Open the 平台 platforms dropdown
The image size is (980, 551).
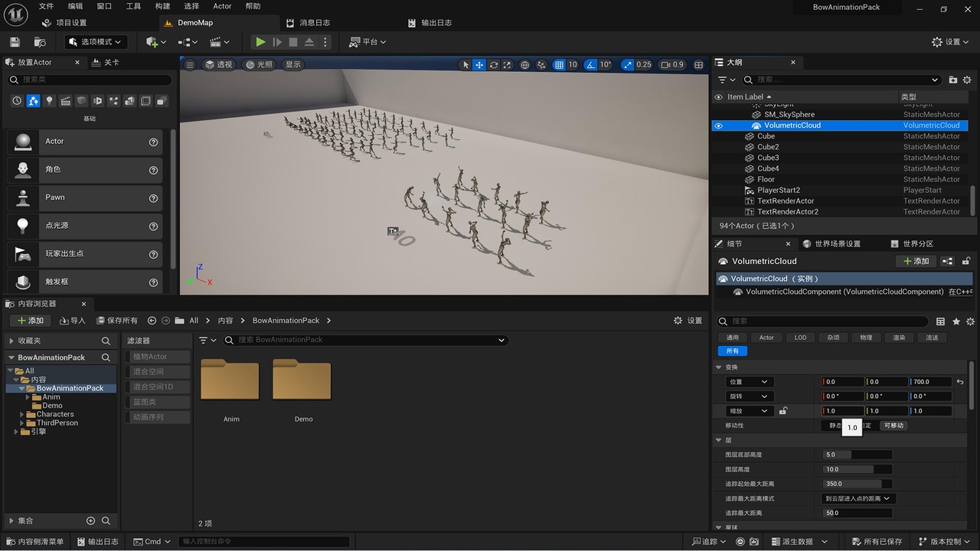[x=367, y=42]
